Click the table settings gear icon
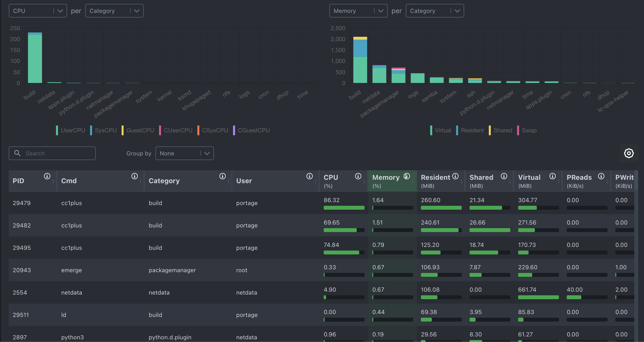Screen dimensions: 644x342 628,153
